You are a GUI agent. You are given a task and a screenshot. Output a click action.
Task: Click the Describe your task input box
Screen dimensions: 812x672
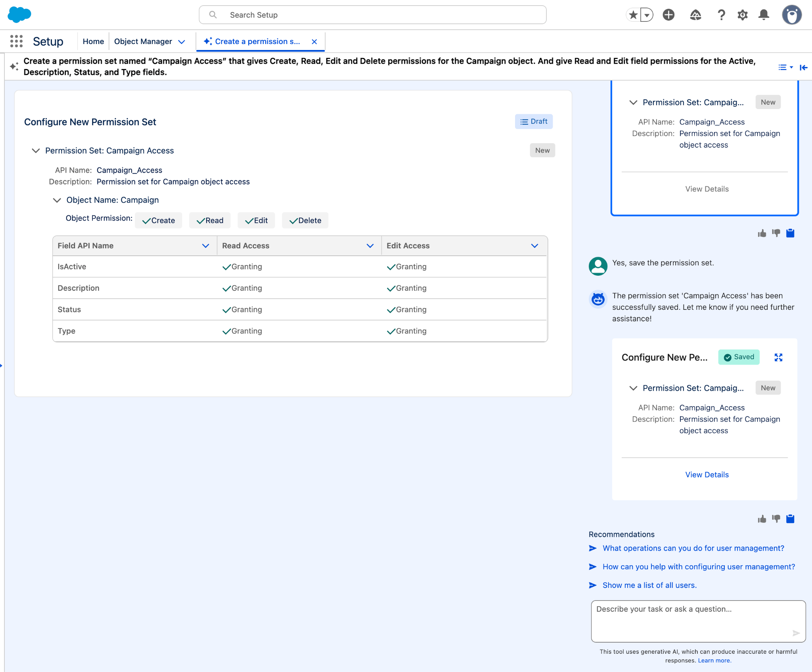[x=698, y=621]
